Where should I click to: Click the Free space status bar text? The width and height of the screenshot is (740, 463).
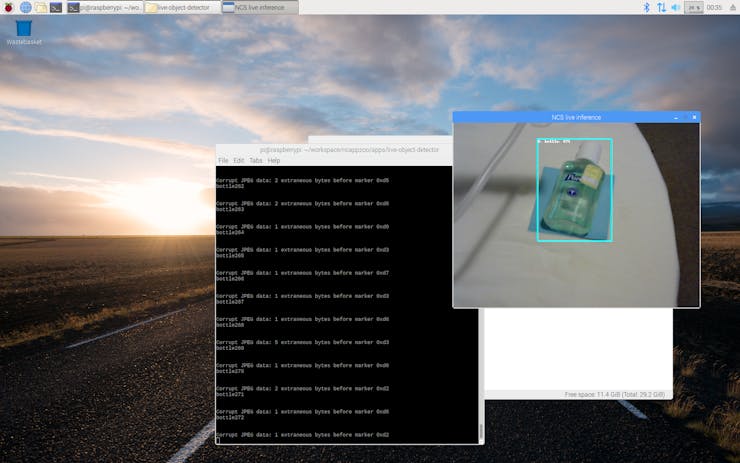point(614,394)
